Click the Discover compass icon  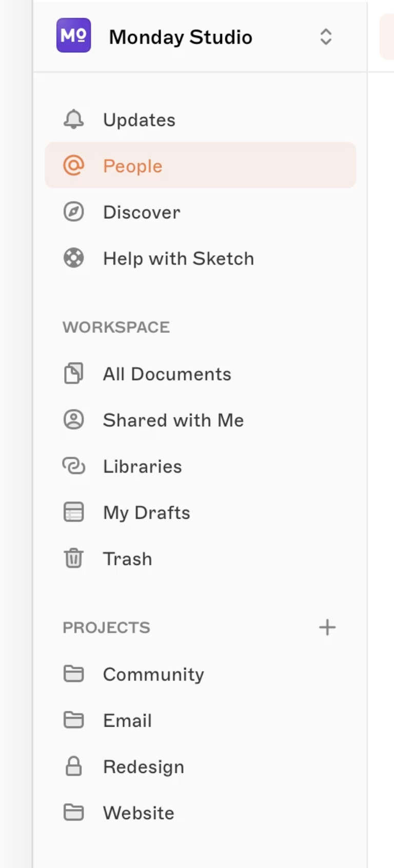[73, 212]
